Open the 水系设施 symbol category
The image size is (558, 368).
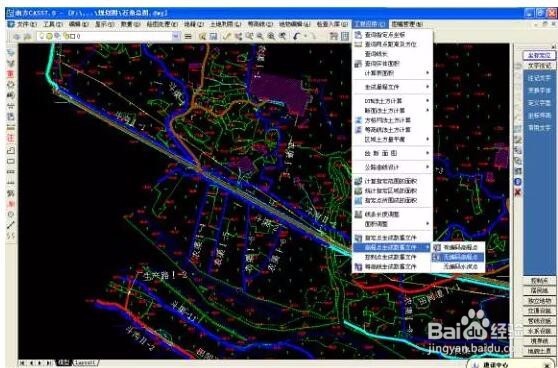pos(539,331)
